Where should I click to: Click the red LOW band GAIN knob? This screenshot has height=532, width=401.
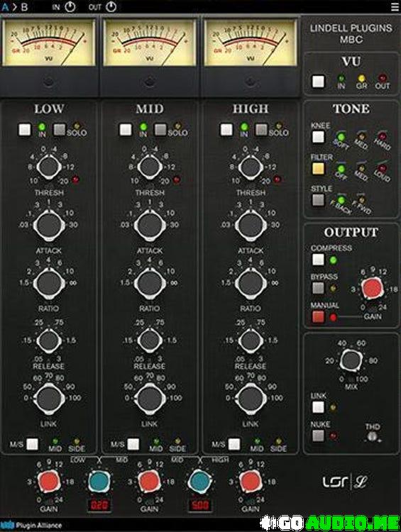click(49, 481)
